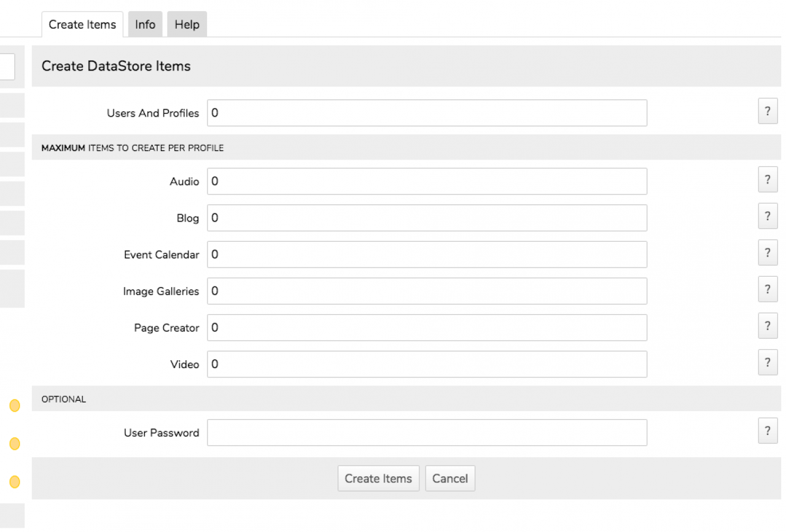Screen dimensions: 786x532
Task: Click the help icon for Users And Profiles
Action: [x=768, y=112]
